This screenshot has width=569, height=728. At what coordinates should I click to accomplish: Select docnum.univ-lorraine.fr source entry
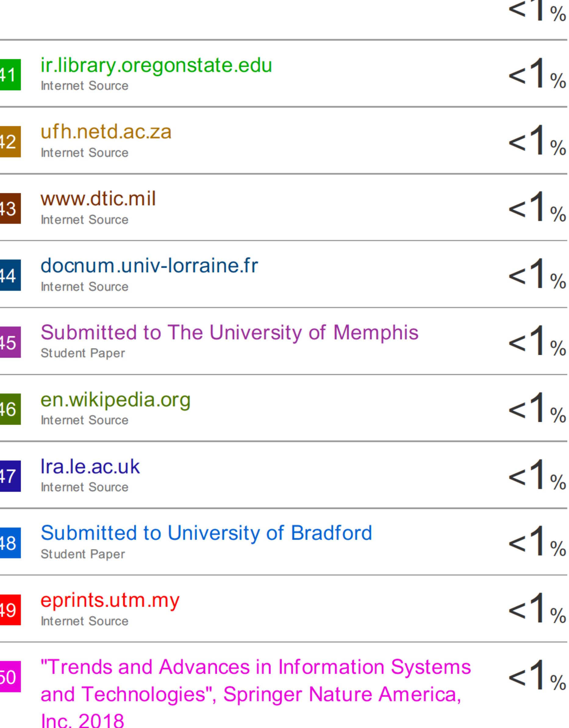(x=149, y=266)
